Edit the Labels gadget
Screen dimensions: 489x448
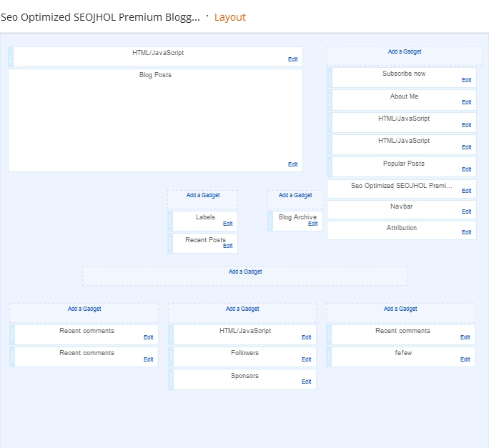point(227,224)
